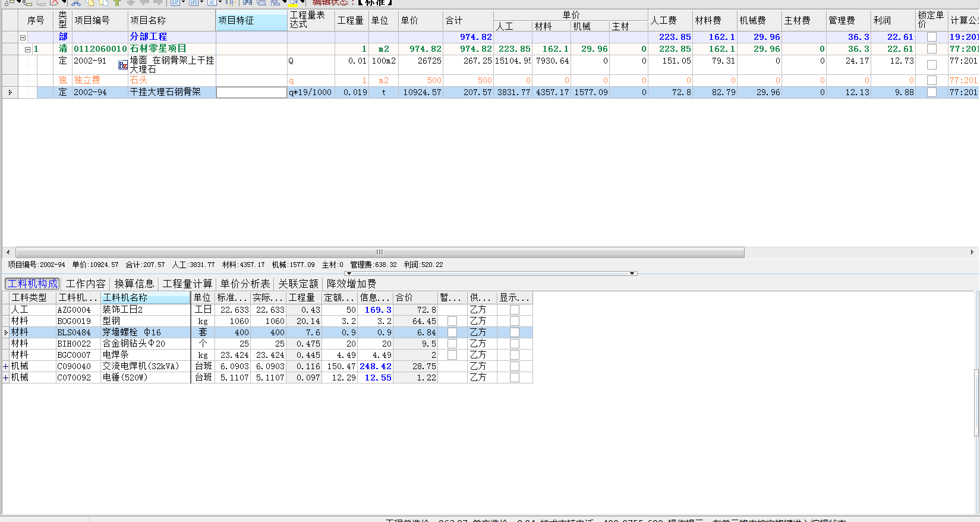Click the expression cell 'q*19/1000'

(311, 92)
